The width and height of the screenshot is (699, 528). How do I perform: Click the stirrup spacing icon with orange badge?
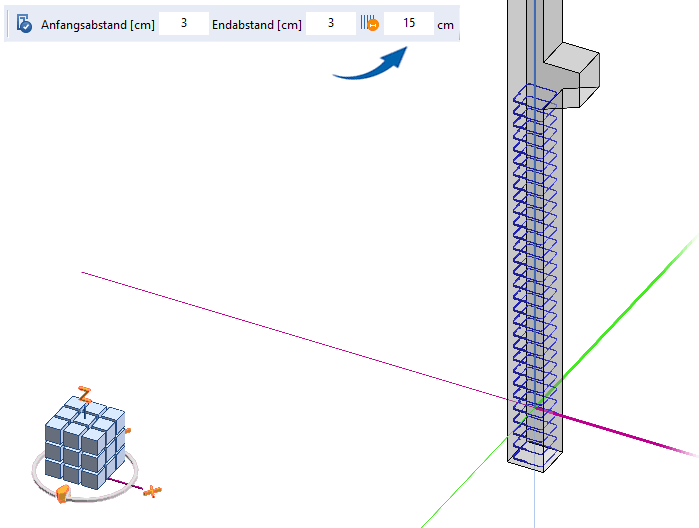coord(370,23)
